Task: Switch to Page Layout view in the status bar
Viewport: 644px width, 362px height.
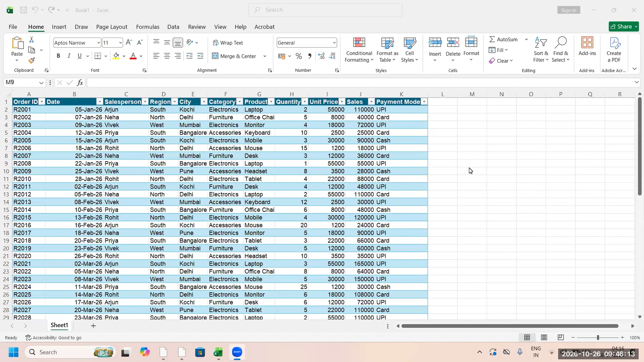Action: click(544, 337)
